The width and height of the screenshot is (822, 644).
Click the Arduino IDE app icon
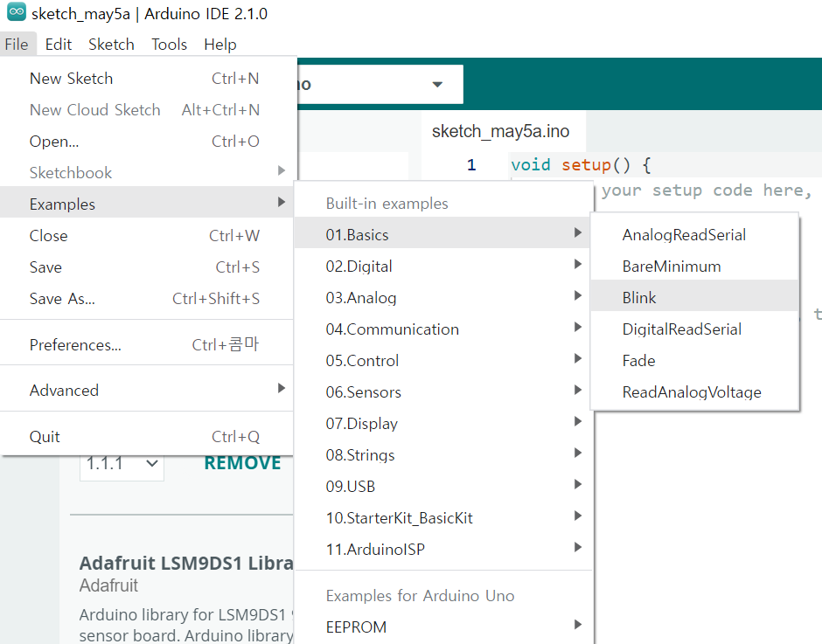click(x=17, y=12)
